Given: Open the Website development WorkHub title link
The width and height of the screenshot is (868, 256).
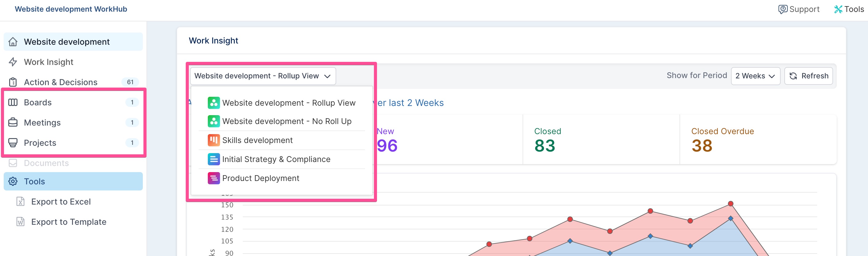Looking at the screenshot, I should coord(71,9).
